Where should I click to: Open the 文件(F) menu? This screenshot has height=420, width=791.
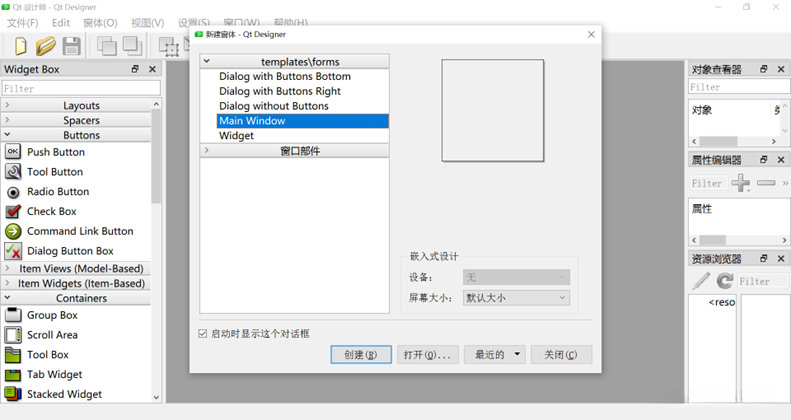pos(22,23)
